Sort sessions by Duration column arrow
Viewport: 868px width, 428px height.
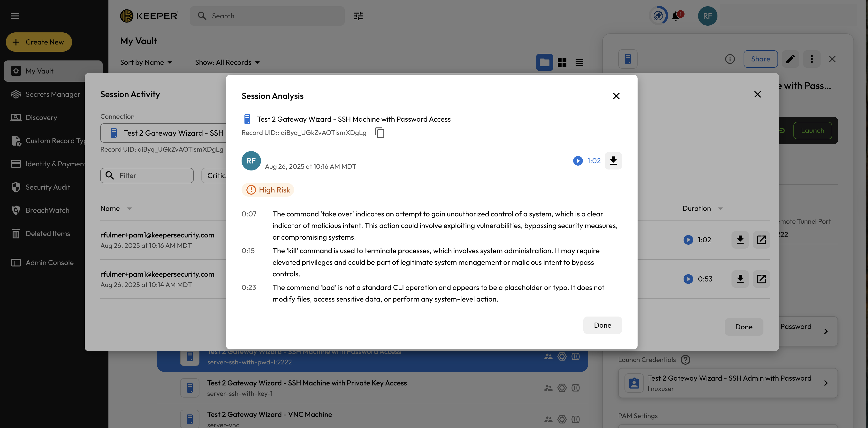[x=720, y=208]
